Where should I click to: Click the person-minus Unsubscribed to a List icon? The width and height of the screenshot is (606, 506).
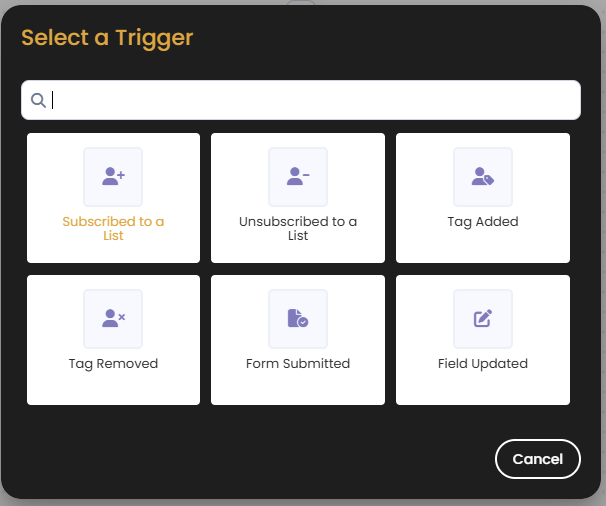click(x=298, y=177)
